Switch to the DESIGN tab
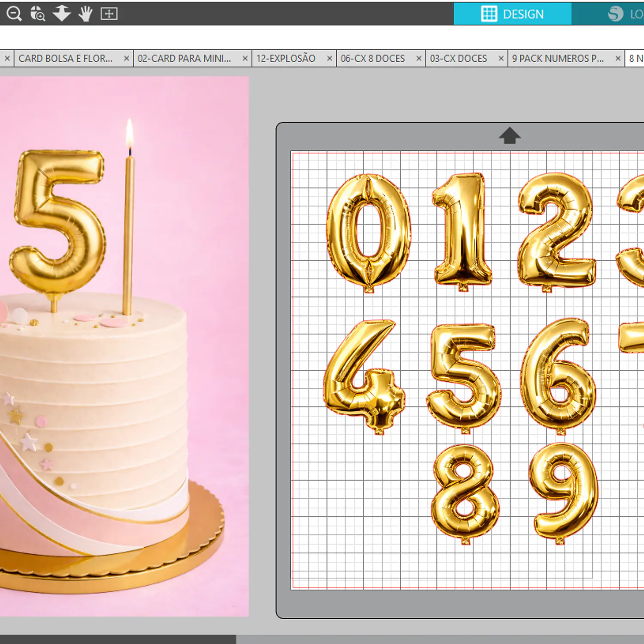The image size is (644, 644). pos(512,14)
